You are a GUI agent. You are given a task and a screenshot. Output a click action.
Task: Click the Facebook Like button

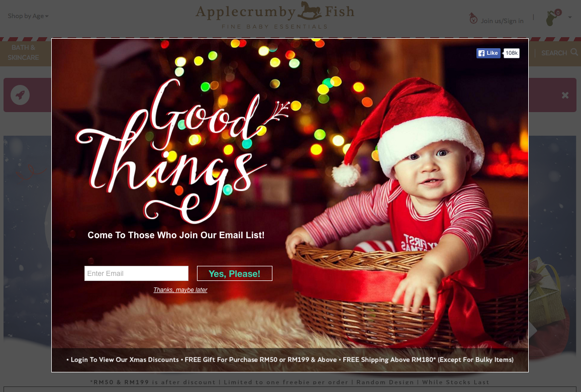tap(489, 53)
